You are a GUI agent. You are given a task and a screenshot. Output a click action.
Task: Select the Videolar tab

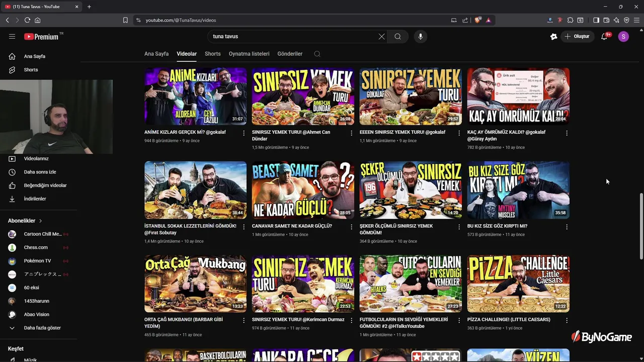coord(187,54)
